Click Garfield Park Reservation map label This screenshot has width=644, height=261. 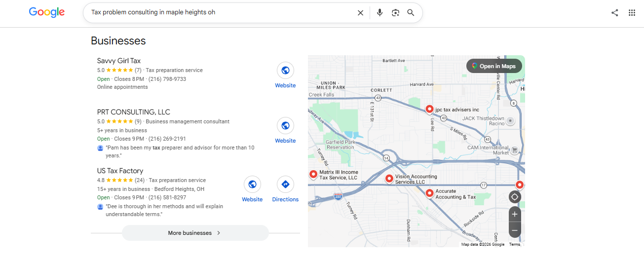tap(341, 144)
